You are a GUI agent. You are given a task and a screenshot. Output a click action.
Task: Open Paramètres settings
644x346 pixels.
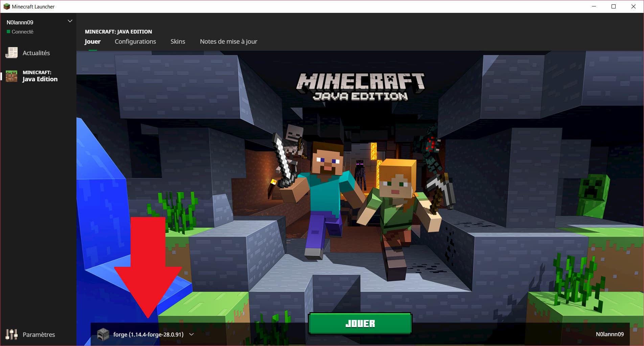38,334
